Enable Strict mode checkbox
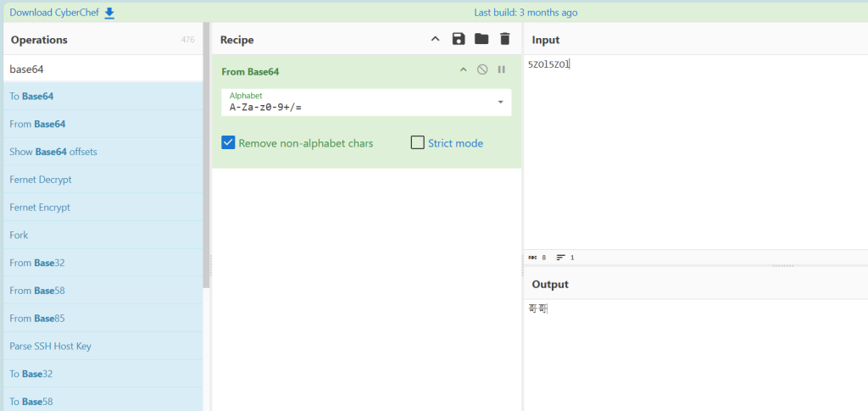Image resolution: width=868 pixels, height=411 pixels. click(x=417, y=142)
